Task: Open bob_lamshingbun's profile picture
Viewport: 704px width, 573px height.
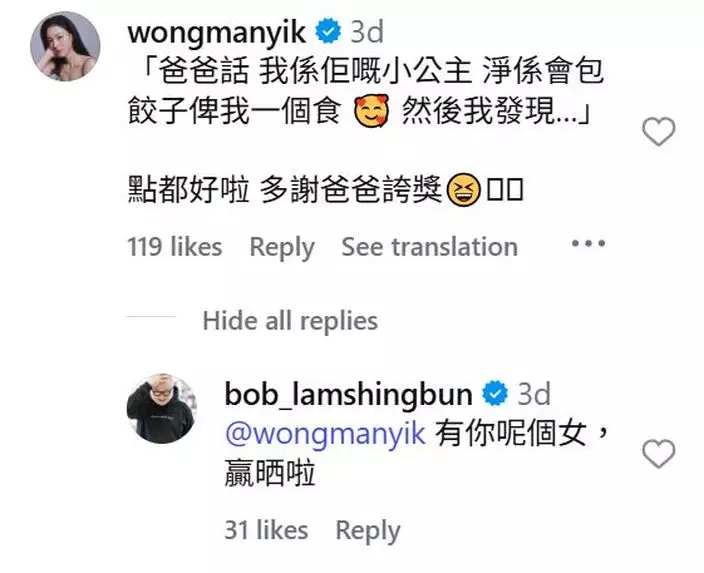Action: pos(162,408)
